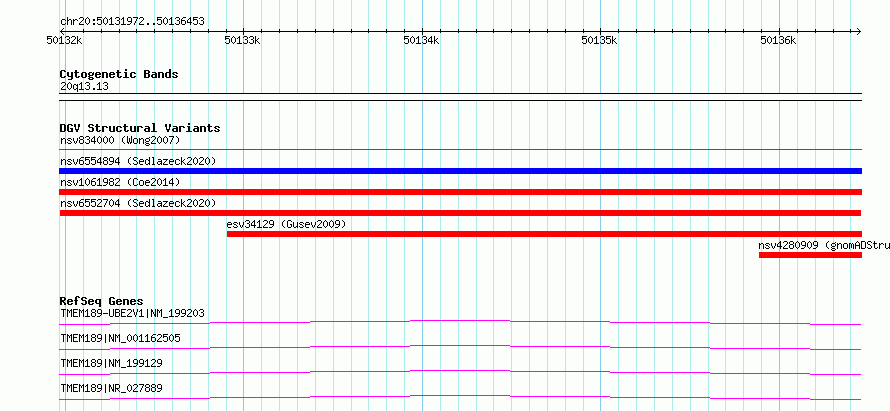Click the magenta NM_001162505 transcript line
The image size is (890, 411).
[x=460, y=347]
